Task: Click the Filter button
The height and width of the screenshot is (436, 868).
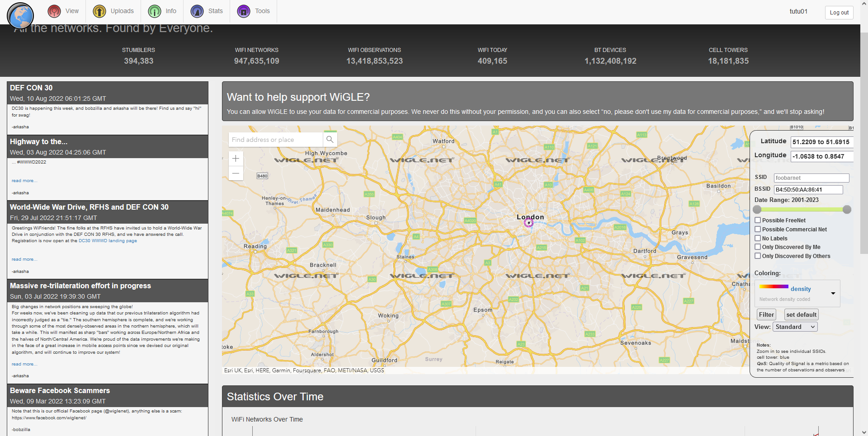Action: click(x=766, y=314)
